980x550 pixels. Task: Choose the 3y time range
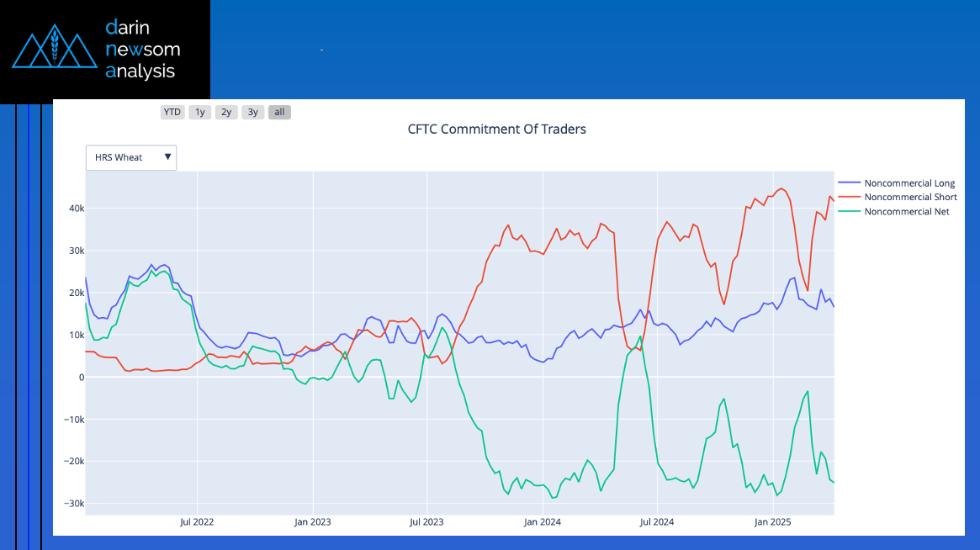[x=253, y=112]
